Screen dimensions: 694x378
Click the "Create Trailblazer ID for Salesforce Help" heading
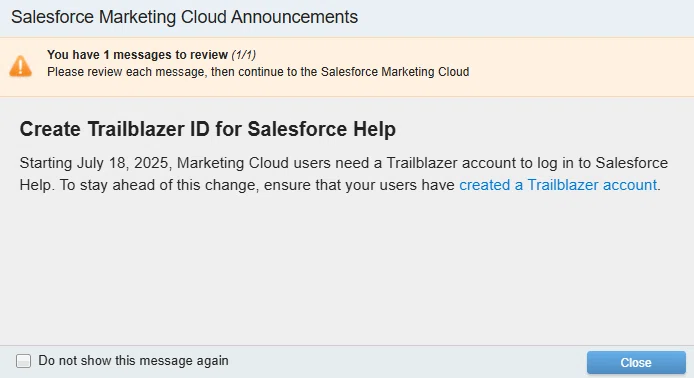pos(208,129)
